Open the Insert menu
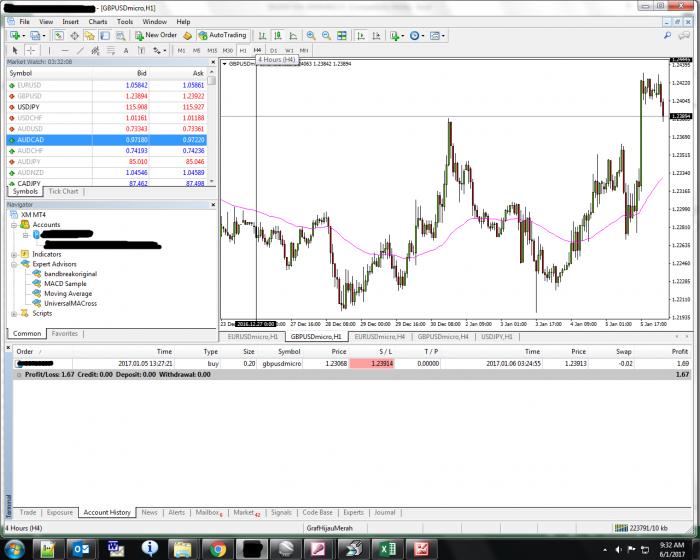This screenshot has width=700, height=560. click(71, 21)
